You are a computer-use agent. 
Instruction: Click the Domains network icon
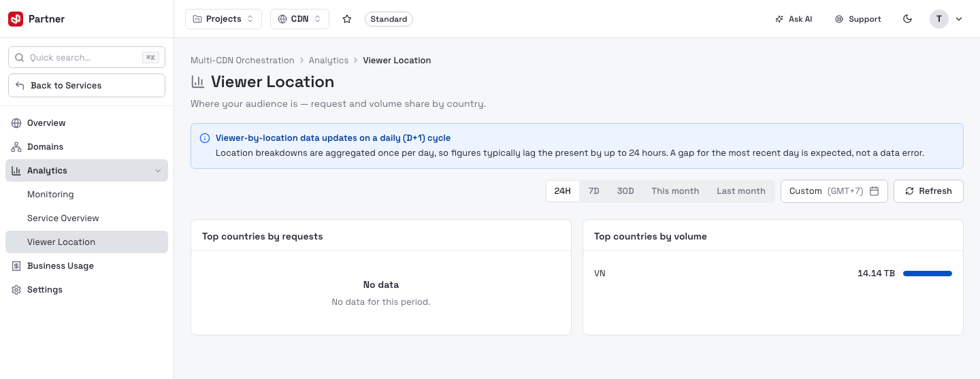[16, 147]
